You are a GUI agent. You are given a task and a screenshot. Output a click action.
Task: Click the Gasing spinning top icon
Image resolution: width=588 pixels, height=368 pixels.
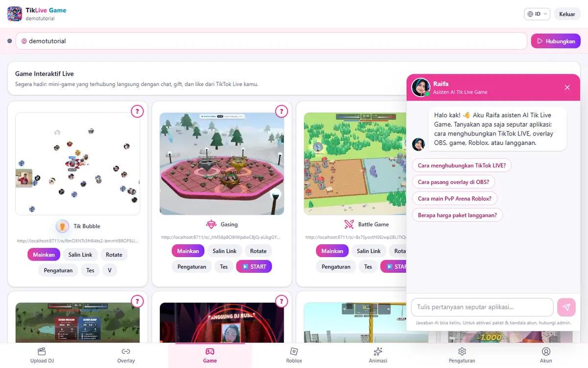[x=211, y=224]
